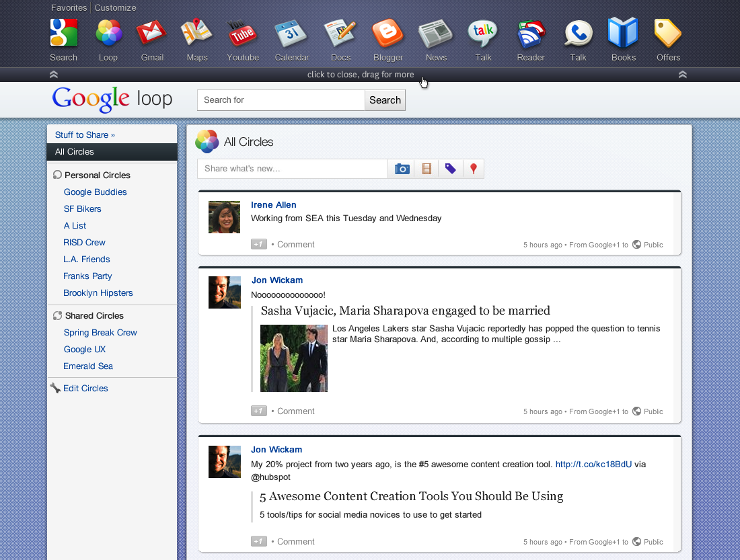Viewport: 740px width, 560px height.
Task: Open the http://t.co/kc18BdU link
Action: click(593, 465)
